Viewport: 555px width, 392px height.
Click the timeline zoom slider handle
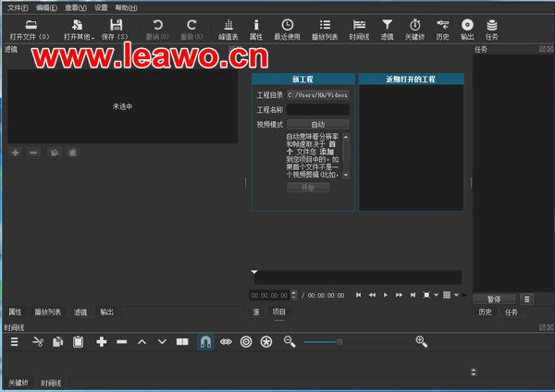pyautogui.click(x=339, y=342)
